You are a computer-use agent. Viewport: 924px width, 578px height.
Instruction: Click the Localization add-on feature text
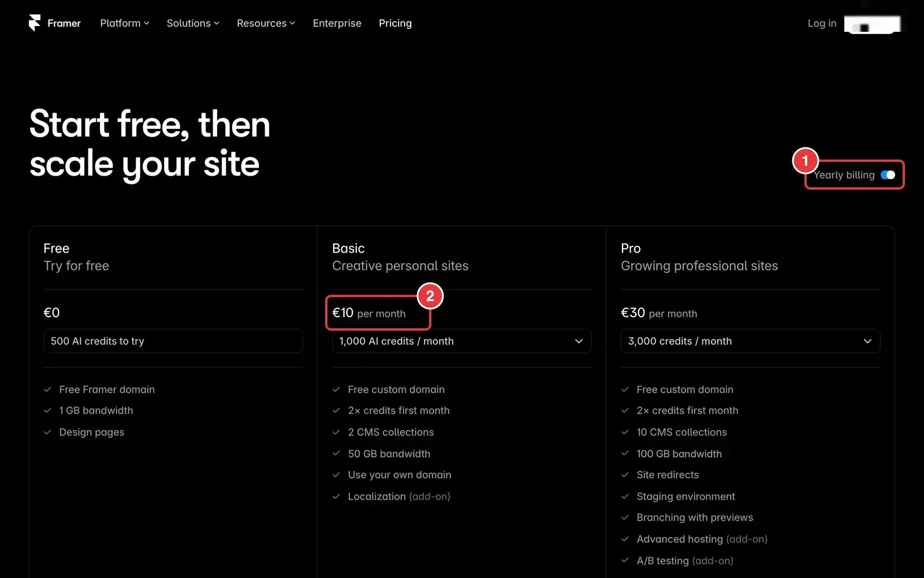pyautogui.click(x=399, y=497)
